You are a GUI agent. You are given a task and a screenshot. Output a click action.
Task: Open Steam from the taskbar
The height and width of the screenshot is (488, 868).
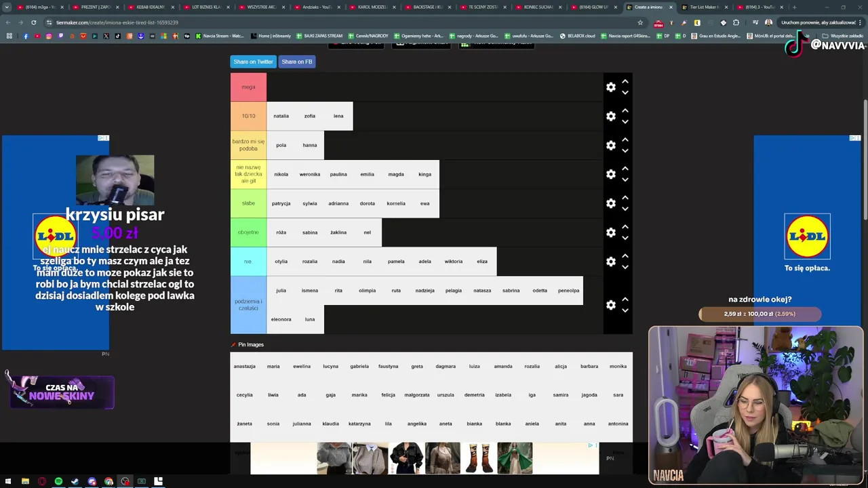pos(75,481)
